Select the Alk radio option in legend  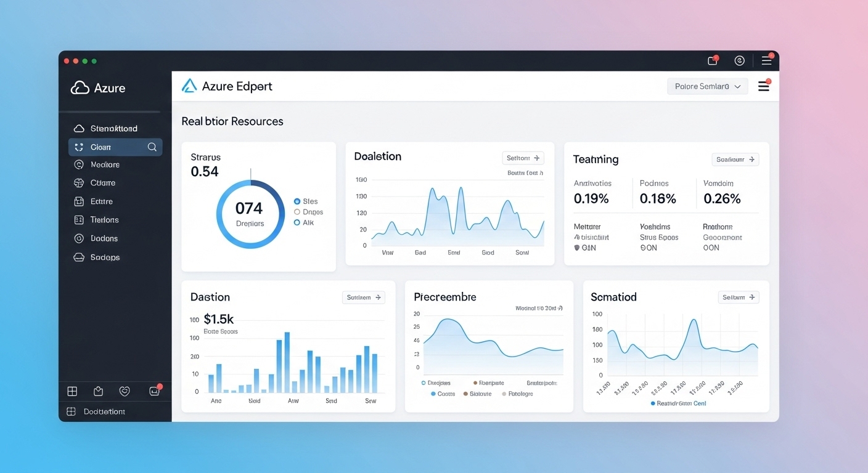pos(297,222)
